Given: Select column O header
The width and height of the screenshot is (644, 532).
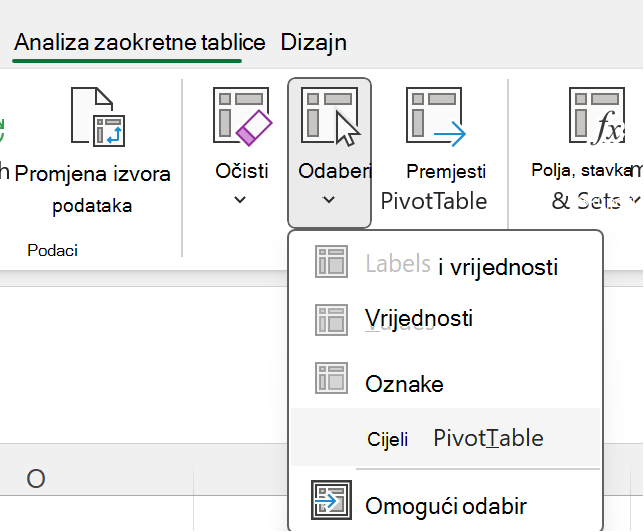Looking at the screenshot, I should [36, 479].
